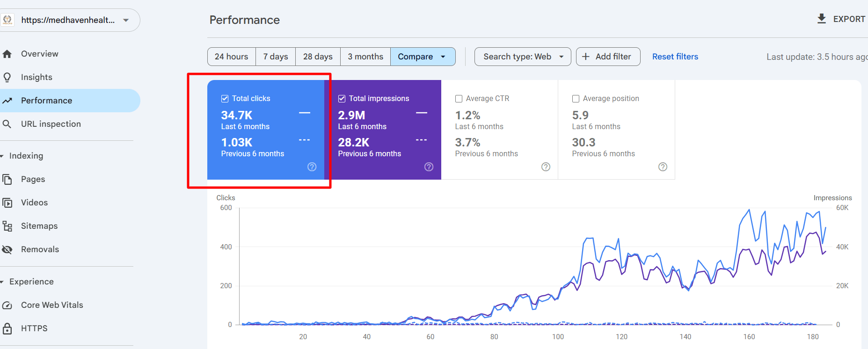Screen dimensions: 868x349
Task: Enable the Average position checkbox
Action: point(576,99)
